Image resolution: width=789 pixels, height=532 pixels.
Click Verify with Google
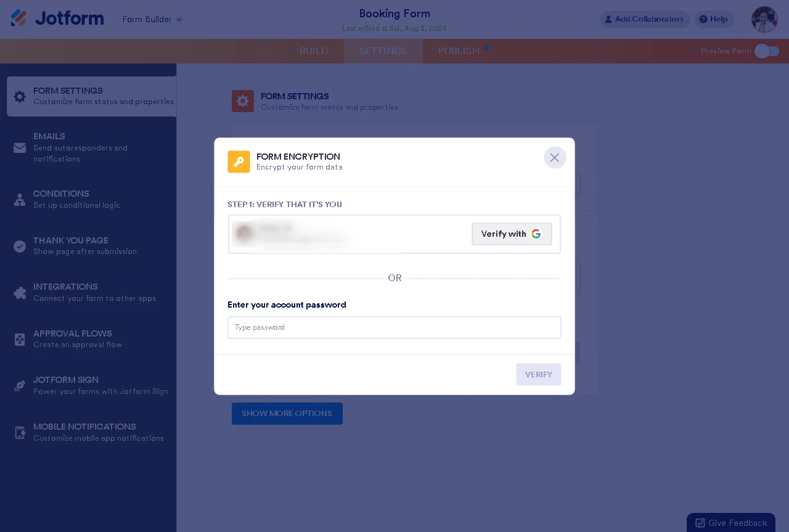tap(512, 234)
